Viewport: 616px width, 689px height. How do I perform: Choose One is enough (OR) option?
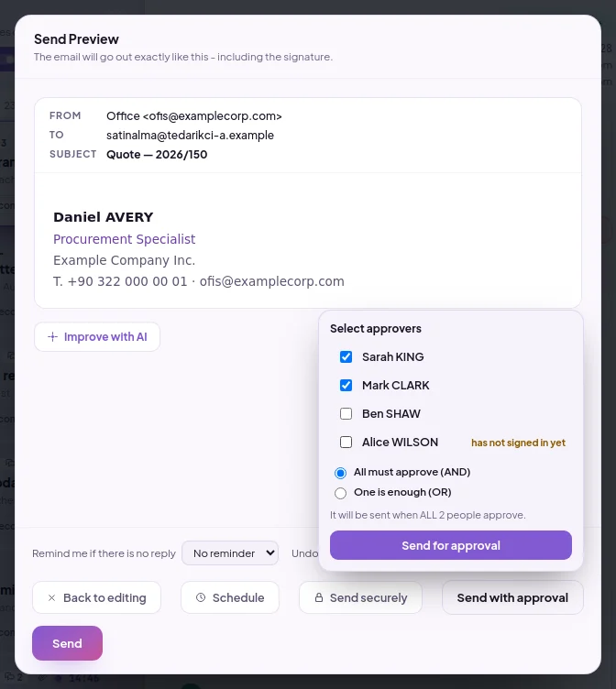340,493
